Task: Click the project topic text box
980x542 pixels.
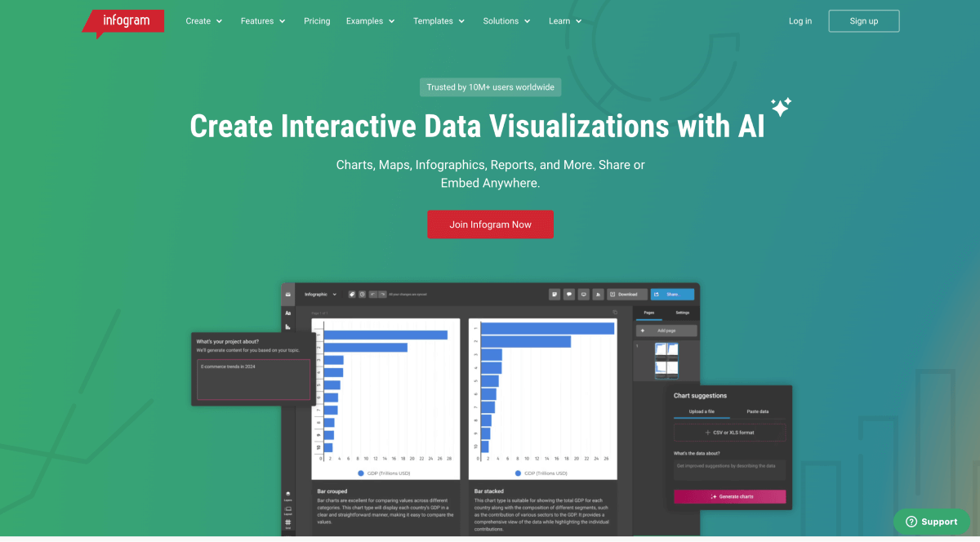Action: tap(254, 380)
